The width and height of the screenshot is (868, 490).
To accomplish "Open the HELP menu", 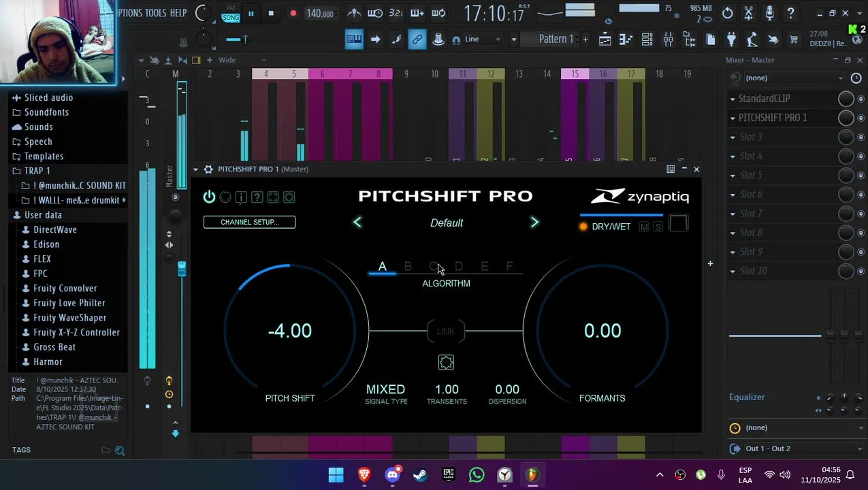I will 178,13.
